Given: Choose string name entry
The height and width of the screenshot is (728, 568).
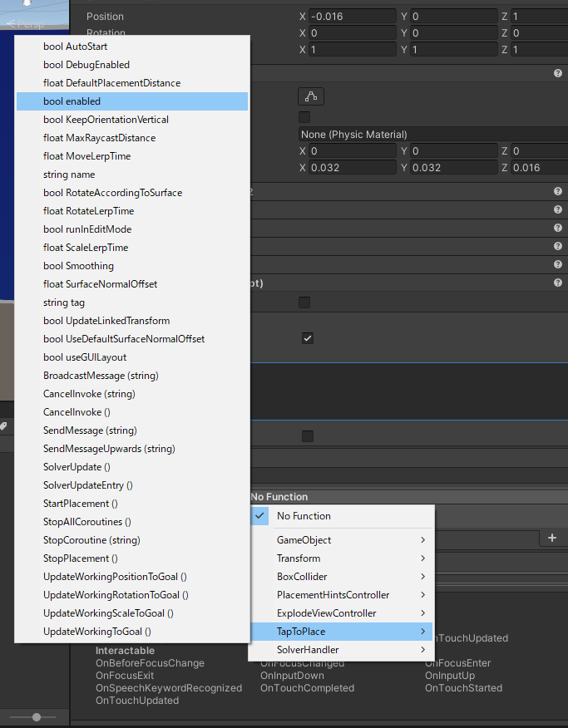Looking at the screenshot, I should pyautogui.click(x=132, y=175).
